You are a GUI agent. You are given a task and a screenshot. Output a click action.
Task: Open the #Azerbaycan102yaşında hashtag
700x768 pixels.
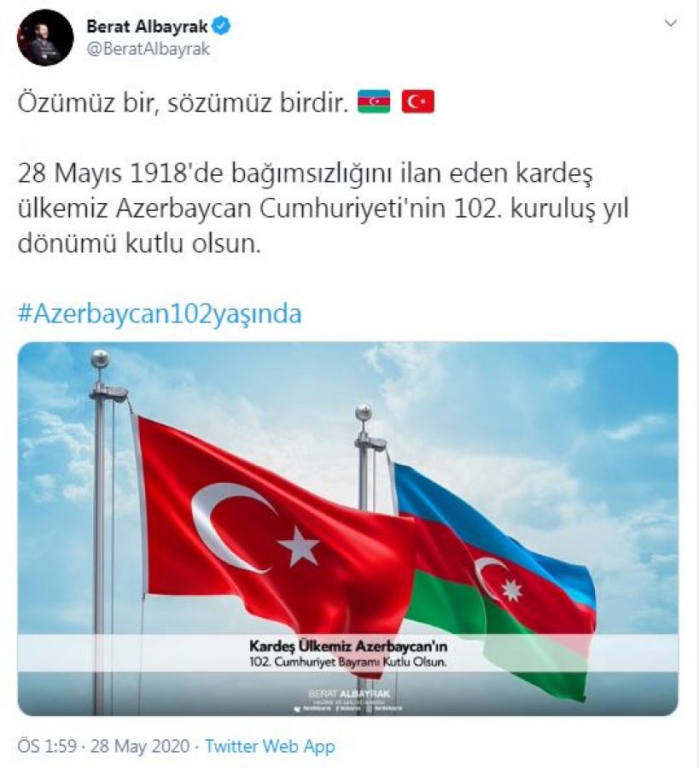160,314
